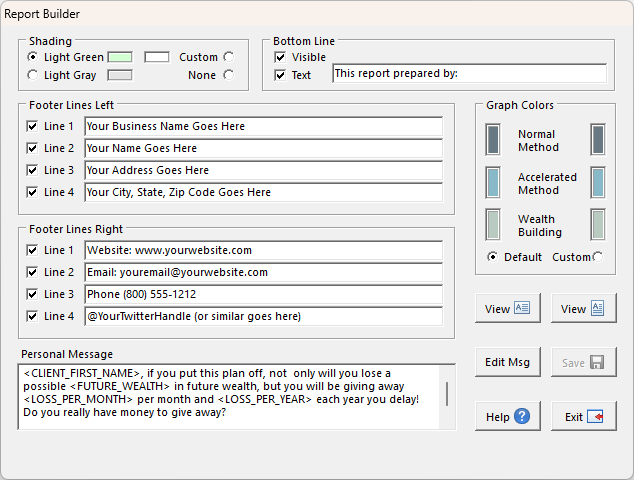Click the right Accelerated Method color swatch
Viewport: 634px width, 480px height.
(x=597, y=182)
